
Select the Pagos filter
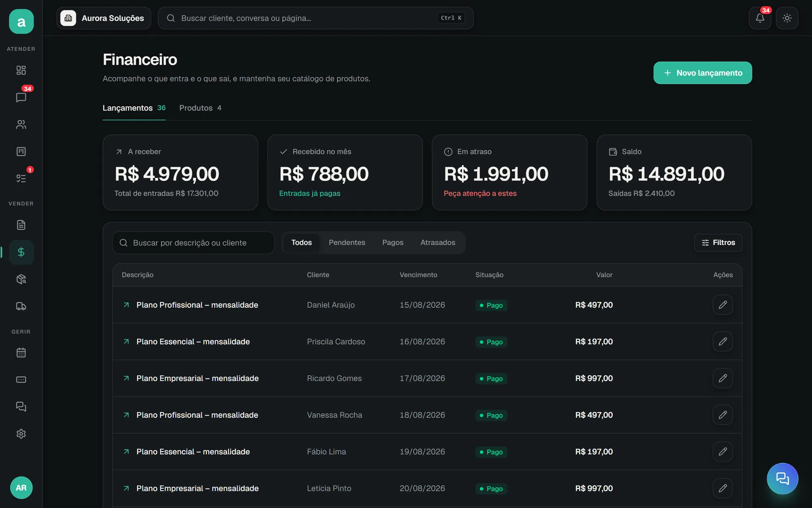click(x=393, y=243)
